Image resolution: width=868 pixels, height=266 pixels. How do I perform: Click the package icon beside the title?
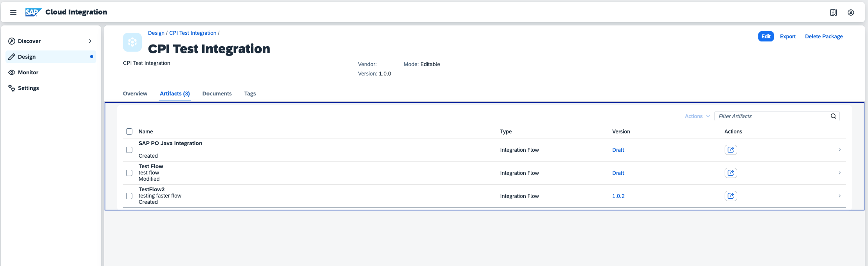(x=132, y=42)
